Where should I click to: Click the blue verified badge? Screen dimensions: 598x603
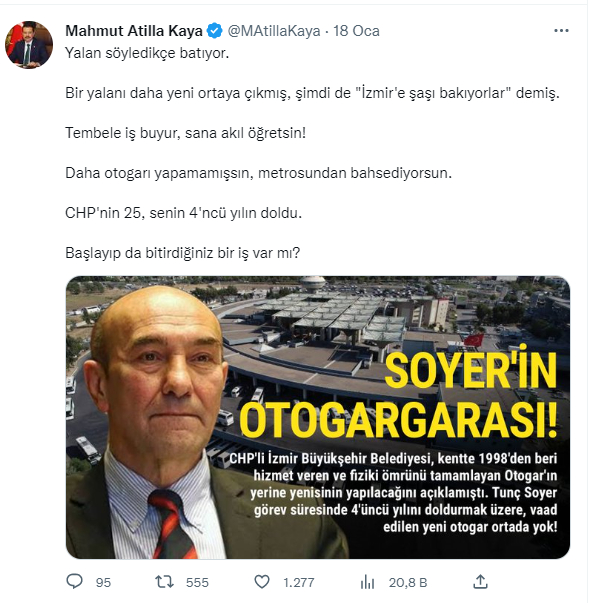click(215, 31)
